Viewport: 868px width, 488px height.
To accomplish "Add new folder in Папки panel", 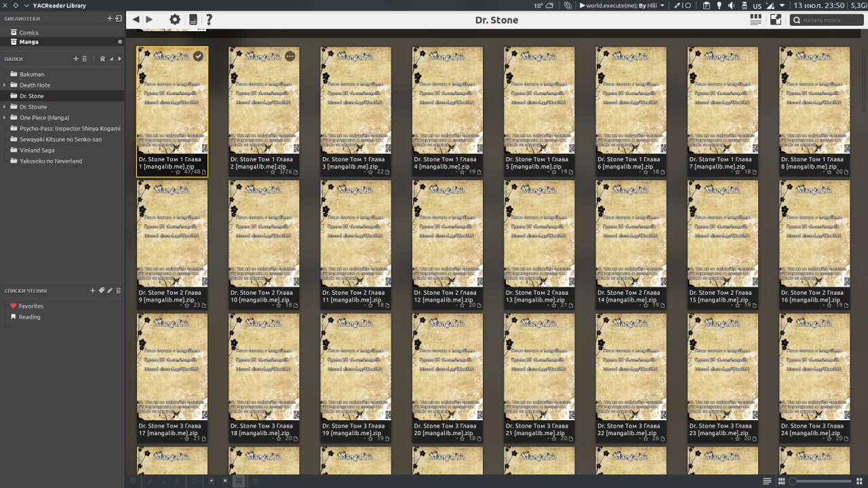I will [x=76, y=59].
